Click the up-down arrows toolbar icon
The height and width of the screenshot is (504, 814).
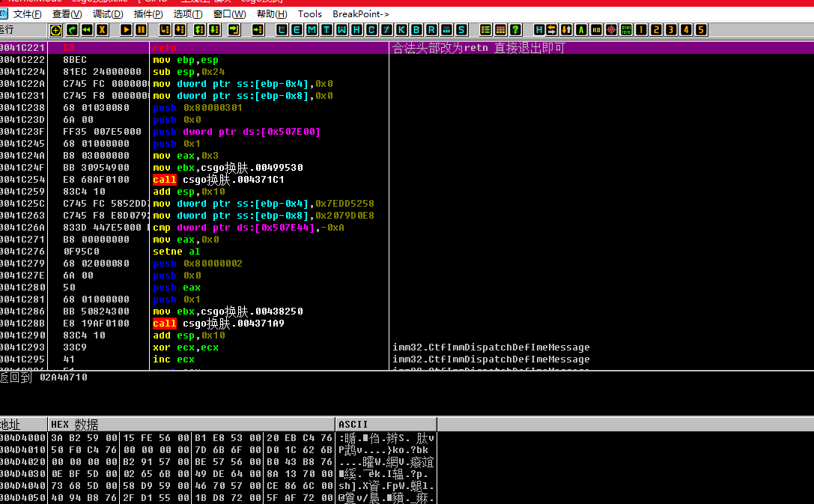click(566, 30)
